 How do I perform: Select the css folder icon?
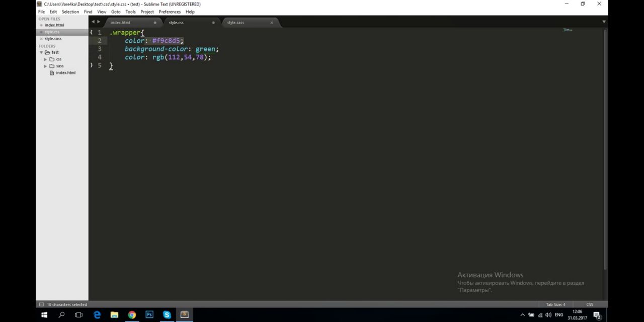coord(52,59)
